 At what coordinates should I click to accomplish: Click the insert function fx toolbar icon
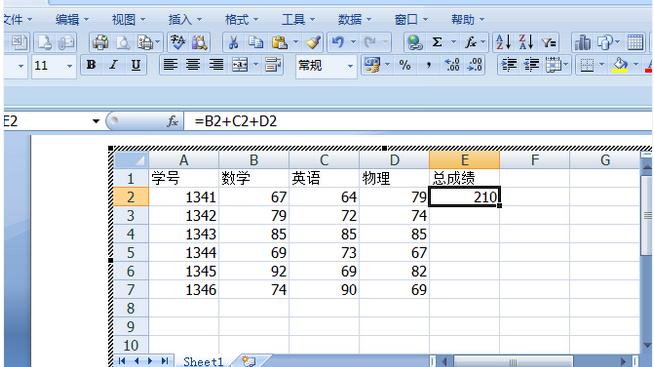click(471, 42)
